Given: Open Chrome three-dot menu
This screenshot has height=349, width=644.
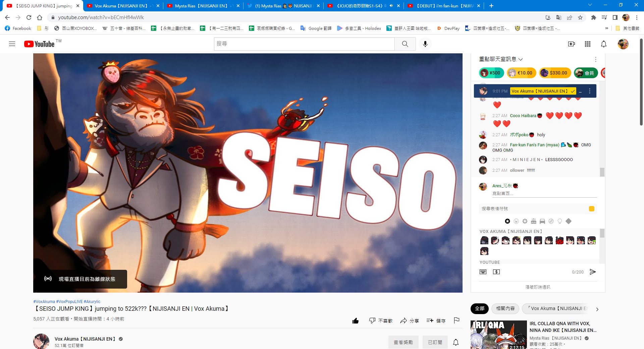Looking at the screenshot, I should point(637,17).
